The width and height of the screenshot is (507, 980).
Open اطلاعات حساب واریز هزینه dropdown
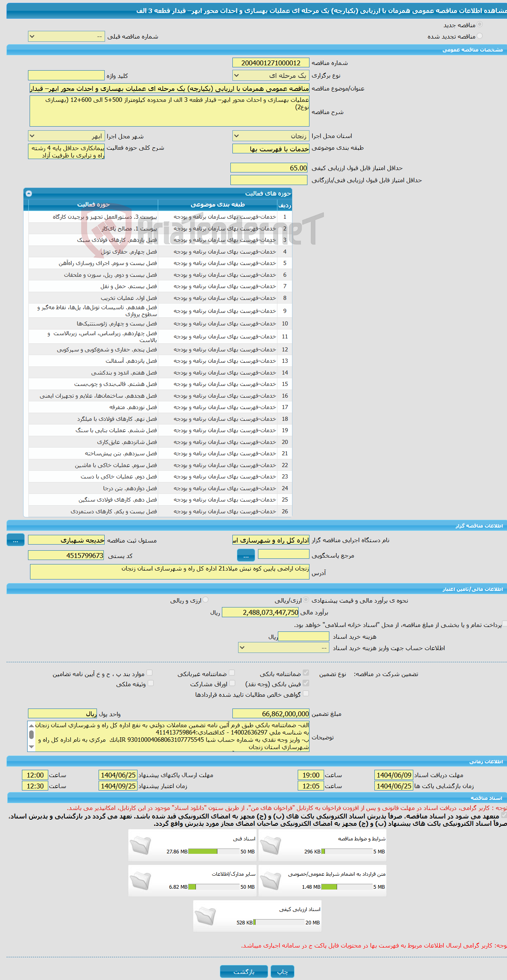pyautogui.click(x=284, y=648)
